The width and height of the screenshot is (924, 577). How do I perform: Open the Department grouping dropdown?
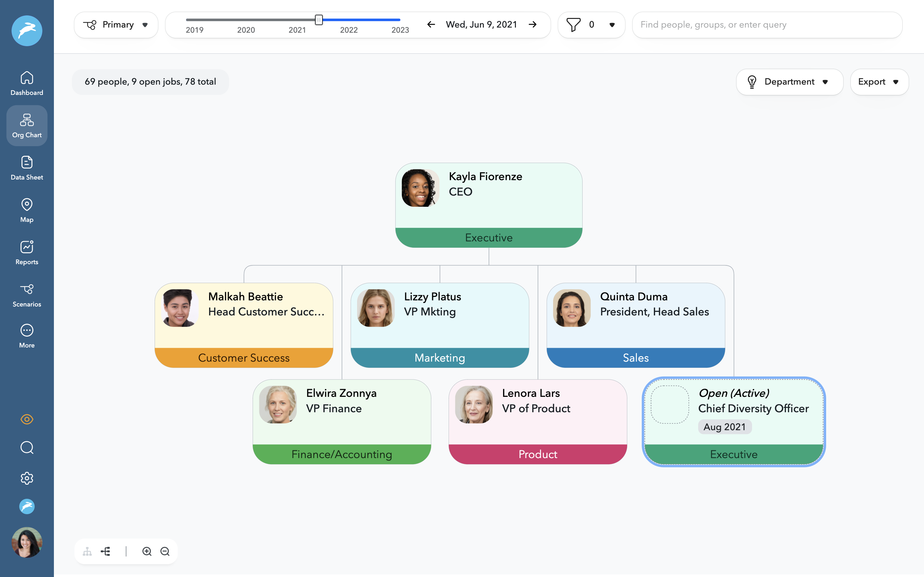click(790, 82)
